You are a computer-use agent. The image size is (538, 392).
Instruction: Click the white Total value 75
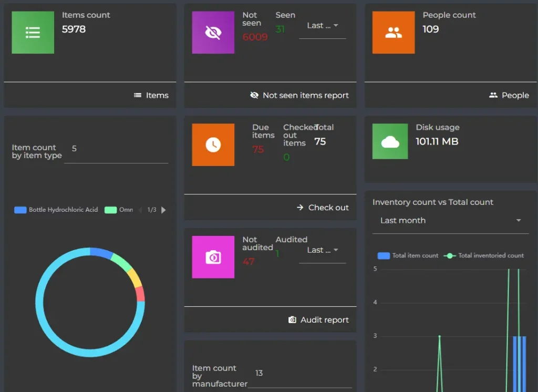(x=320, y=141)
